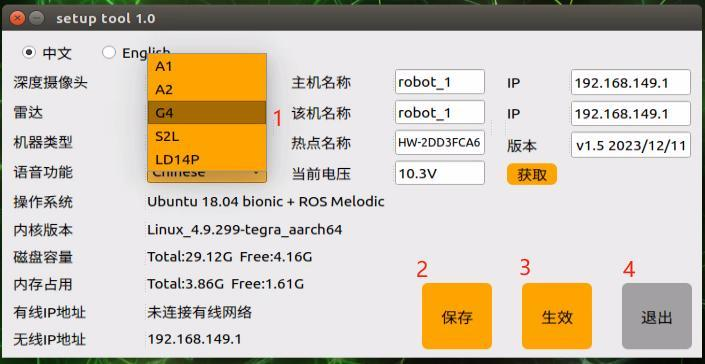705x364 pixels.
Task: Click the 无线IP地址 value 192.168.149.1
Action: pyautogui.click(x=194, y=339)
